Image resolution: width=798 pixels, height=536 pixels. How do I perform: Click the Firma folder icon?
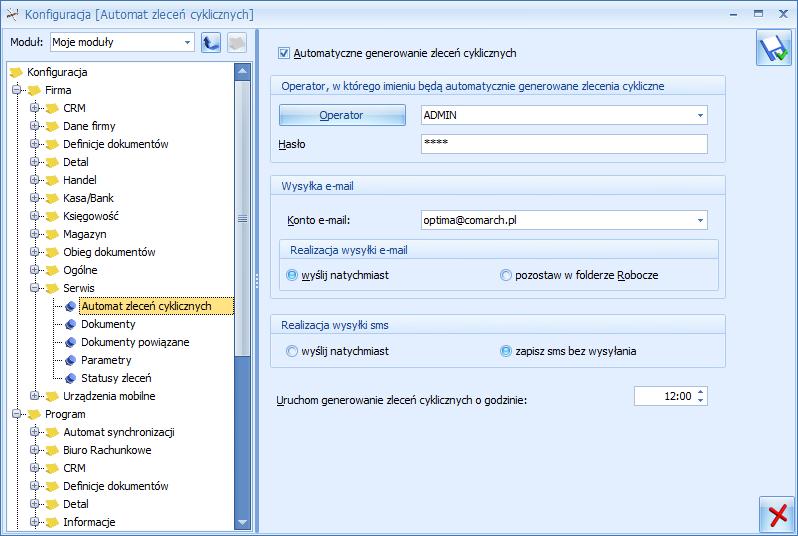pyautogui.click(x=34, y=91)
